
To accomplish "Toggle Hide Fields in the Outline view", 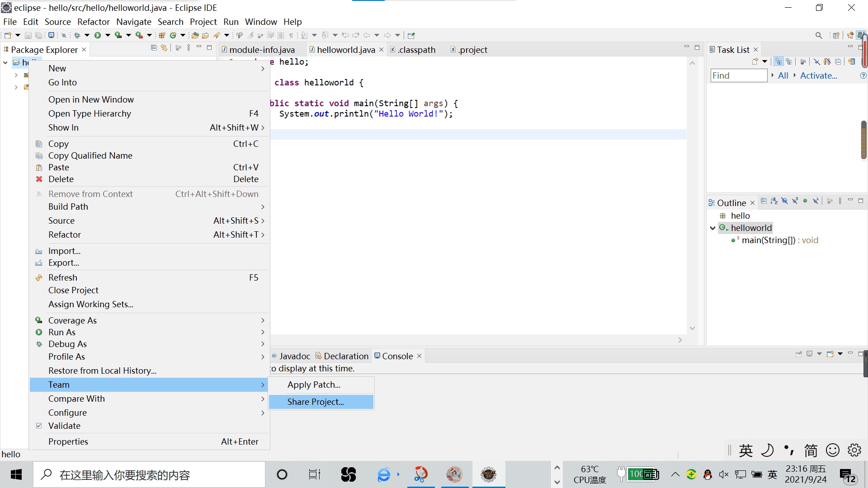I will tap(784, 201).
